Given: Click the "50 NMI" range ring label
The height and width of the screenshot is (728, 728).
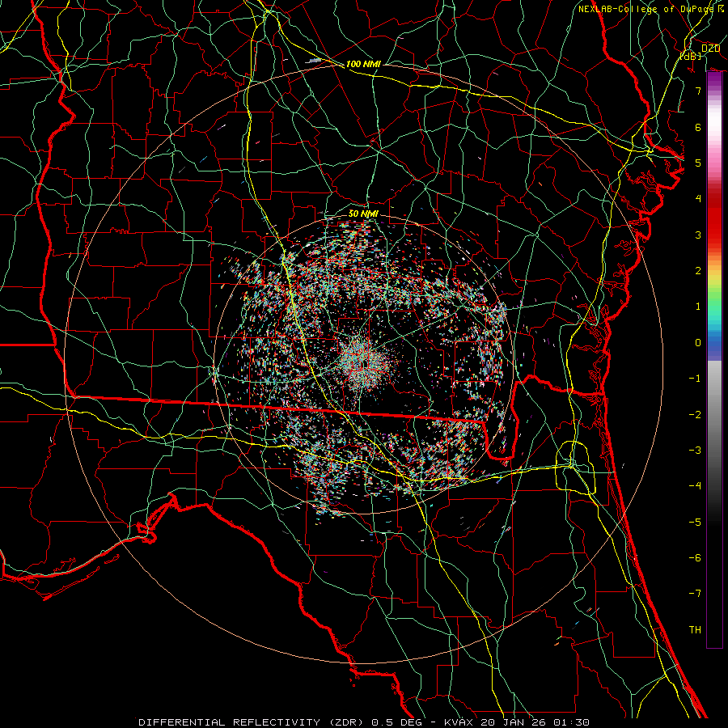Looking at the screenshot, I should 363,214.
